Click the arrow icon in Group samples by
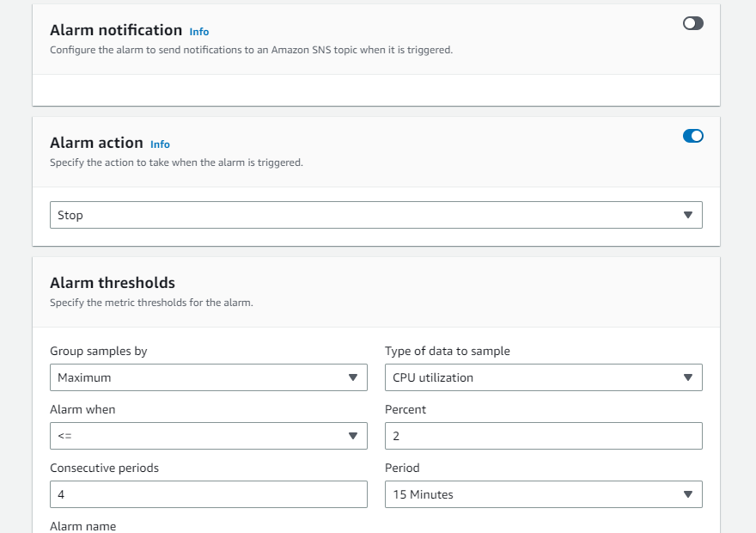 point(352,377)
